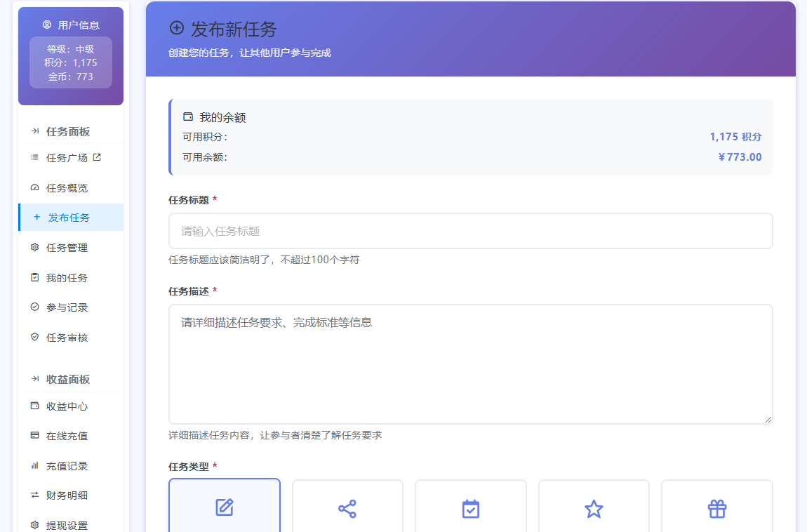Pick the gift task type option
Image resolution: width=807 pixels, height=532 pixels.
point(716,507)
